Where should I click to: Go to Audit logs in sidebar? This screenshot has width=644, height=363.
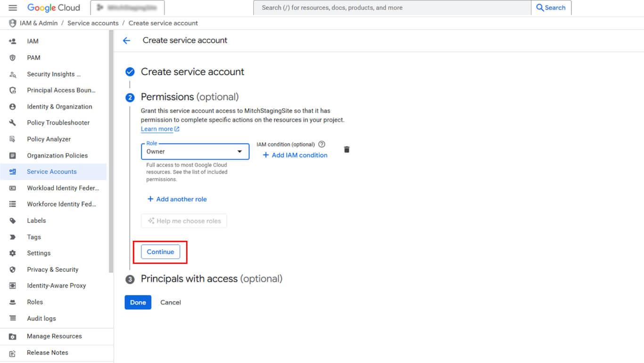tap(41, 319)
